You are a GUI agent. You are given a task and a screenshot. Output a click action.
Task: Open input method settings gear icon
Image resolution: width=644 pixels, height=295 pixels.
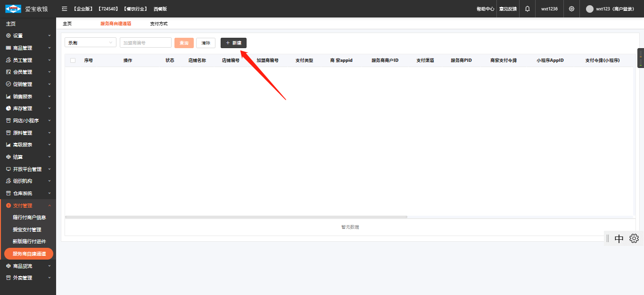pyautogui.click(x=634, y=238)
